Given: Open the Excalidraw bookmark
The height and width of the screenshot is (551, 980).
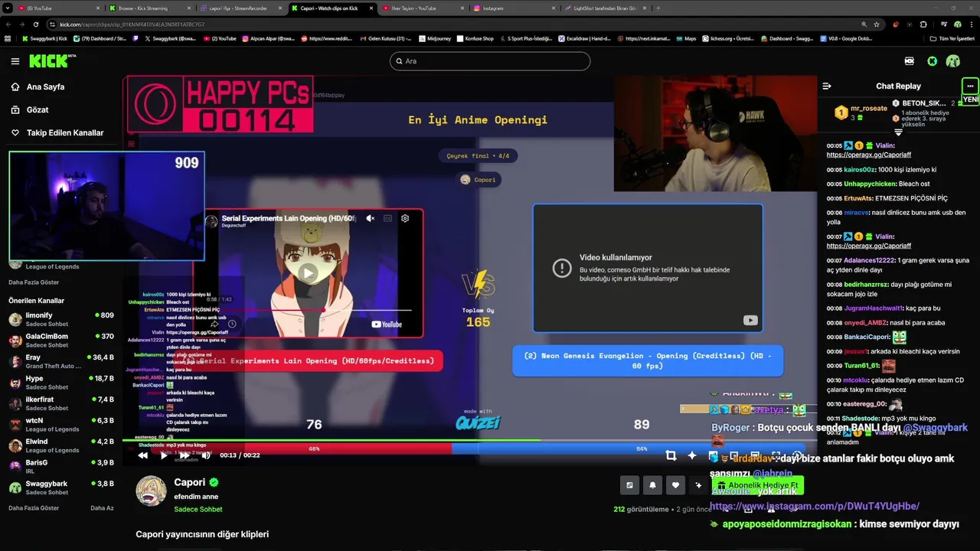Looking at the screenshot, I should tap(584, 38).
